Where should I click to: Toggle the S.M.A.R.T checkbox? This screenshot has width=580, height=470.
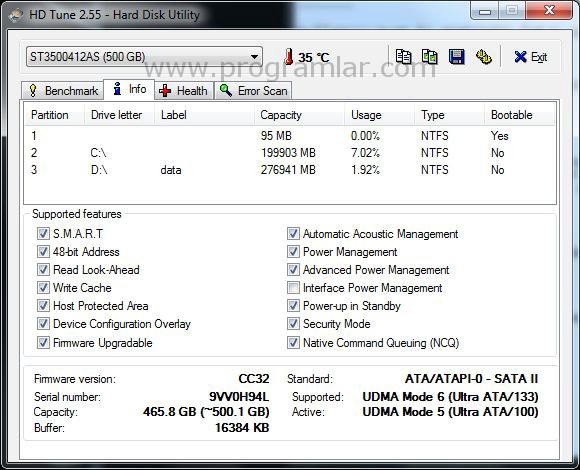pyautogui.click(x=43, y=234)
